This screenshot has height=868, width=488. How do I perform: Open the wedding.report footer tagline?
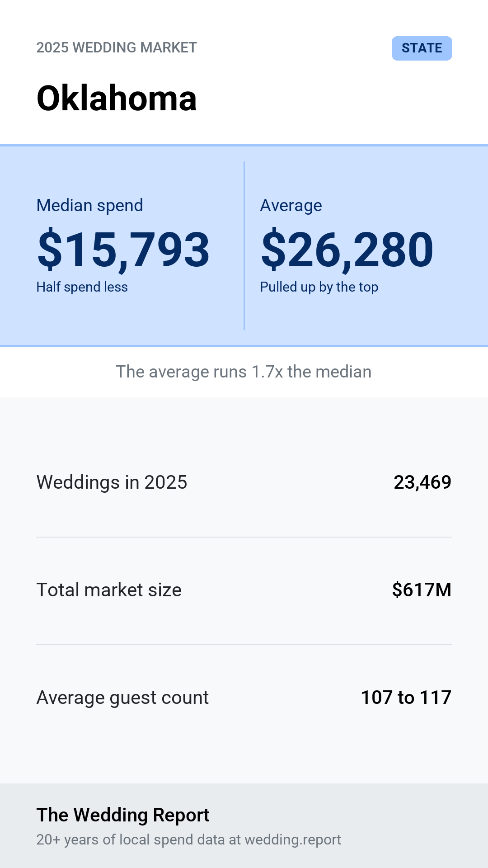click(x=188, y=840)
